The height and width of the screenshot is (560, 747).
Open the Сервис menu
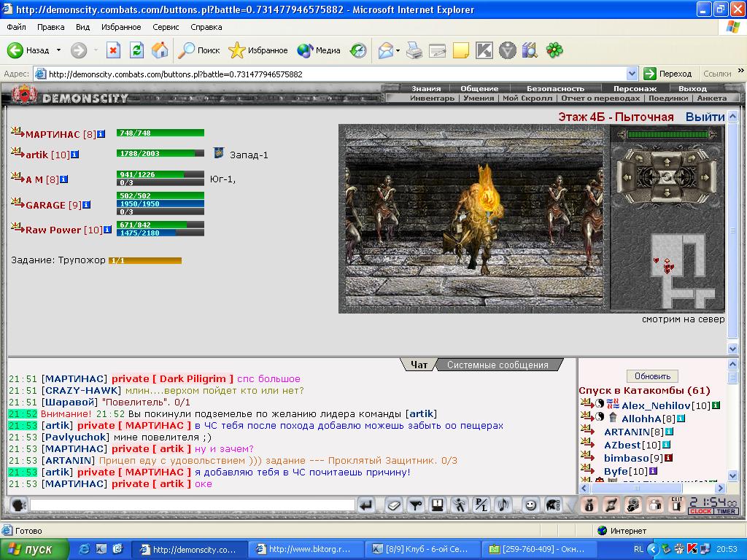point(166,27)
